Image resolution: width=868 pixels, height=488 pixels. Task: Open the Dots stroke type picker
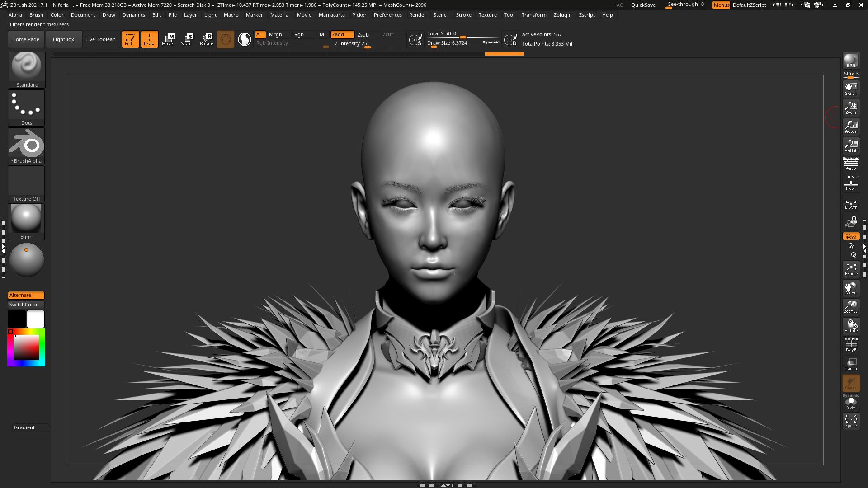click(27, 108)
